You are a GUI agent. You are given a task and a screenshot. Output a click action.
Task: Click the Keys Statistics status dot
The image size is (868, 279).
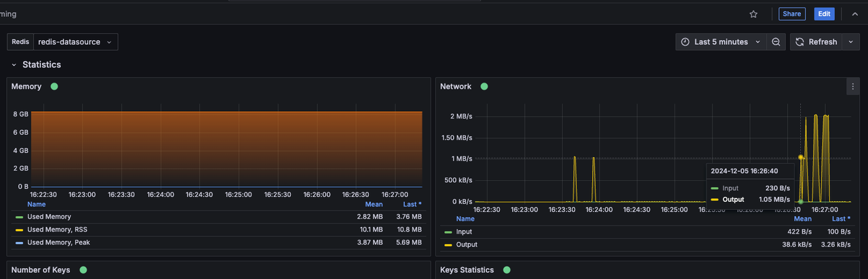(507, 270)
